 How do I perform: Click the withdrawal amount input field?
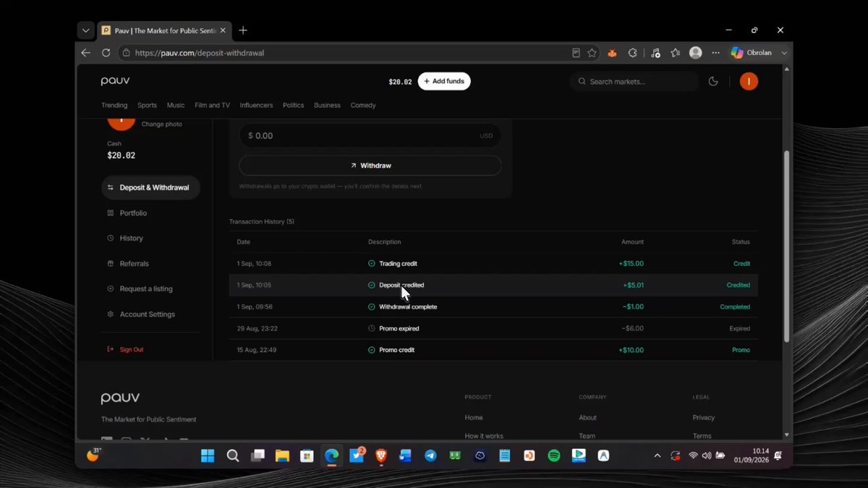tap(370, 135)
